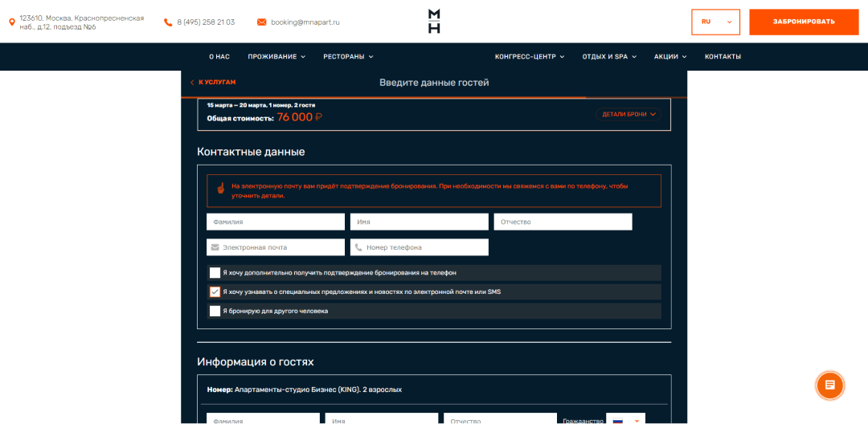The width and height of the screenshot is (868, 424).
Task: Focus the Электронная почта field
Action: pos(276,247)
